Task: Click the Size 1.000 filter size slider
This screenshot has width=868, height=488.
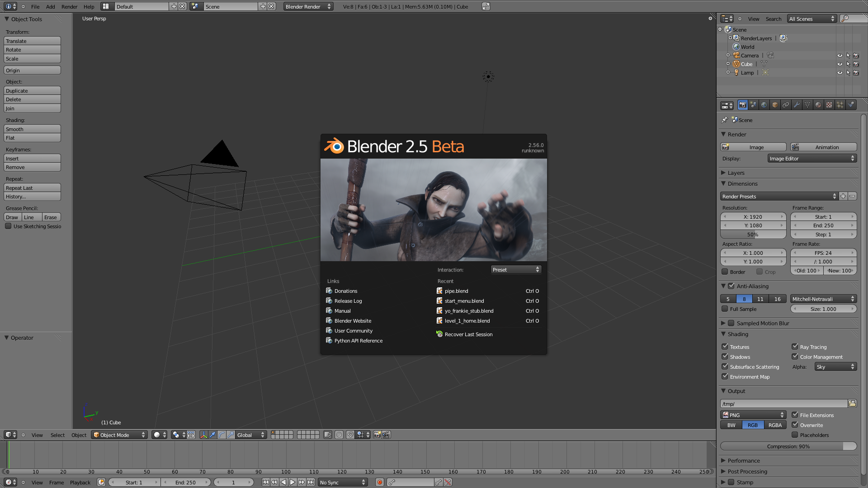Action: pyautogui.click(x=823, y=309)
